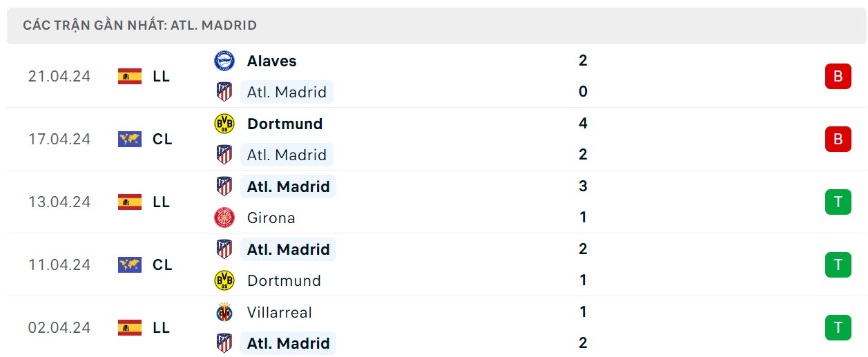Click the CL label for 11.04.24 match
This screenshot has width=868, height=357.
(x=162, y=264)
